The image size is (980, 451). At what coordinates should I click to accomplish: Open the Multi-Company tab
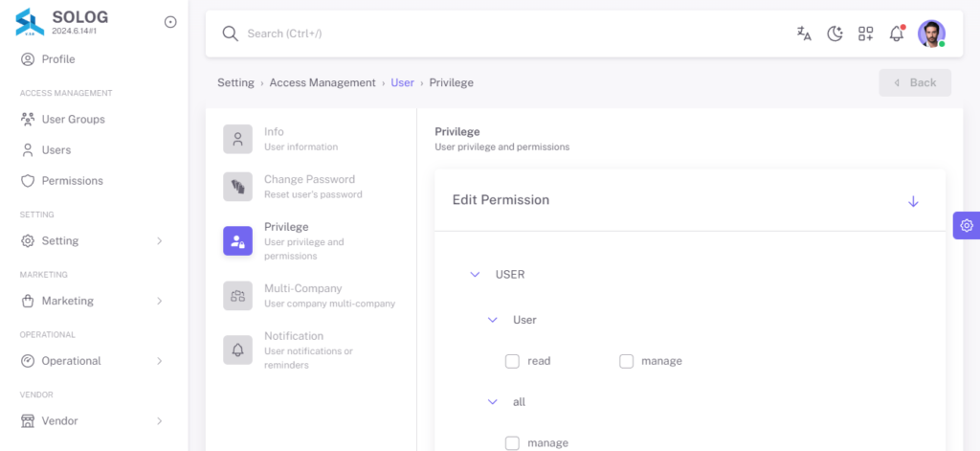pos(311,296)
